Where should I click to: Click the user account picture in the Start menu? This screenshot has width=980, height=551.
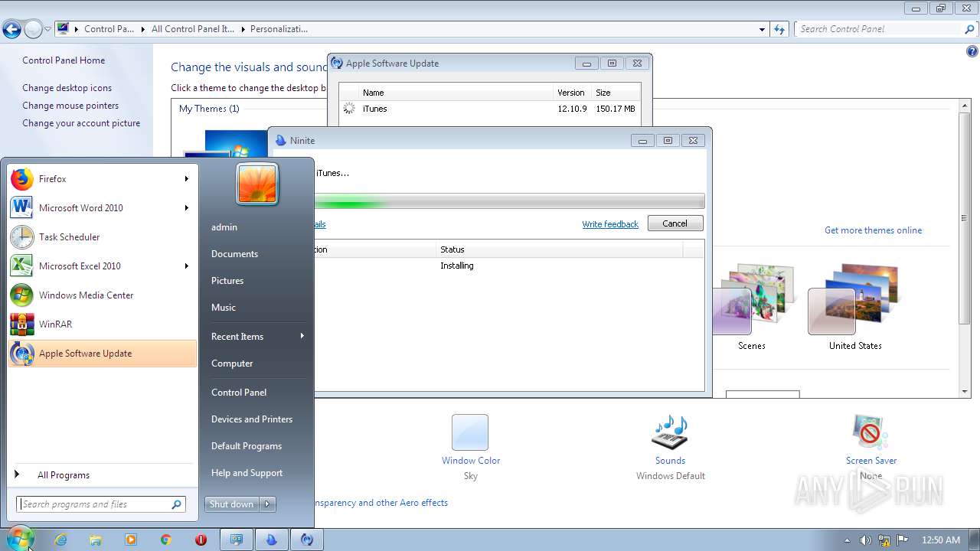tap(257, 184)
